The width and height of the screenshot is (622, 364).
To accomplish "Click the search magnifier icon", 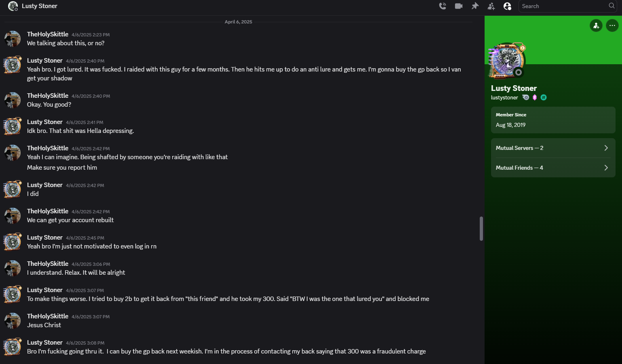I will [611, 6].
